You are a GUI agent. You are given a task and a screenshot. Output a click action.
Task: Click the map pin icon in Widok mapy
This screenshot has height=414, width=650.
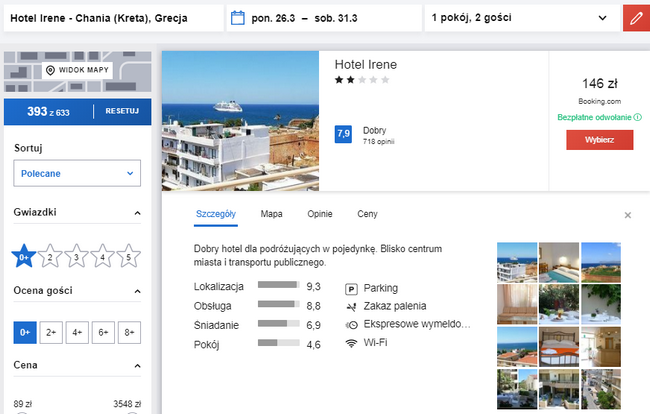(50, 70)
